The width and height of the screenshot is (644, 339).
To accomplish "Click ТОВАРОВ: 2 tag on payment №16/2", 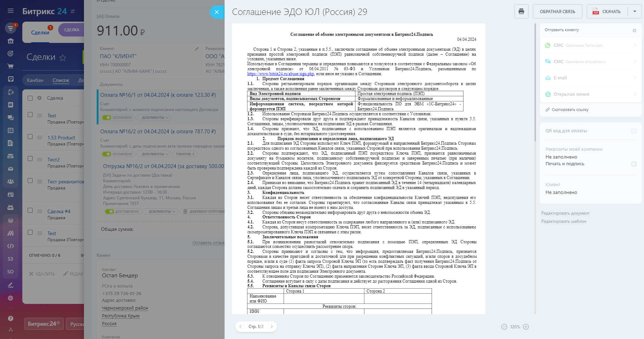I will point(185,154).
